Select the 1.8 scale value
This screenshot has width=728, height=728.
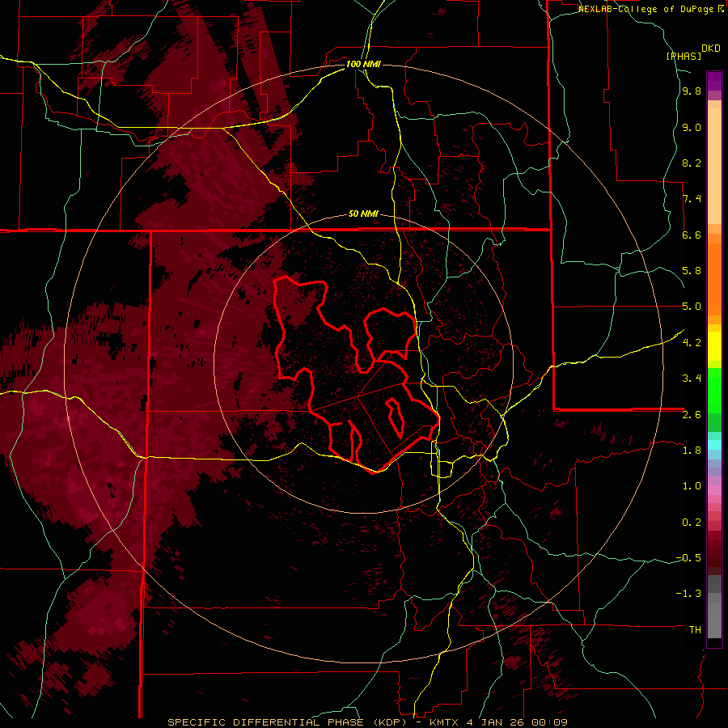click(x=692, y=451)
